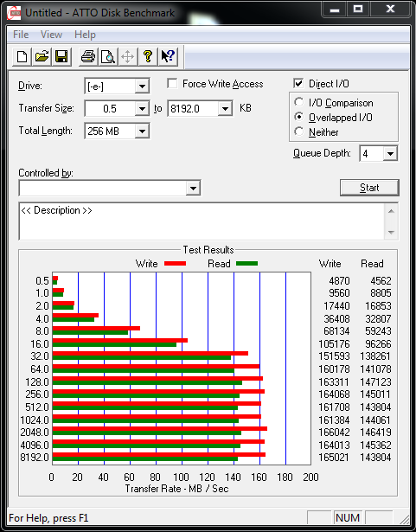416x532 pixels.
Task: Click the New document toolbar icon
Action: point(22,57)
